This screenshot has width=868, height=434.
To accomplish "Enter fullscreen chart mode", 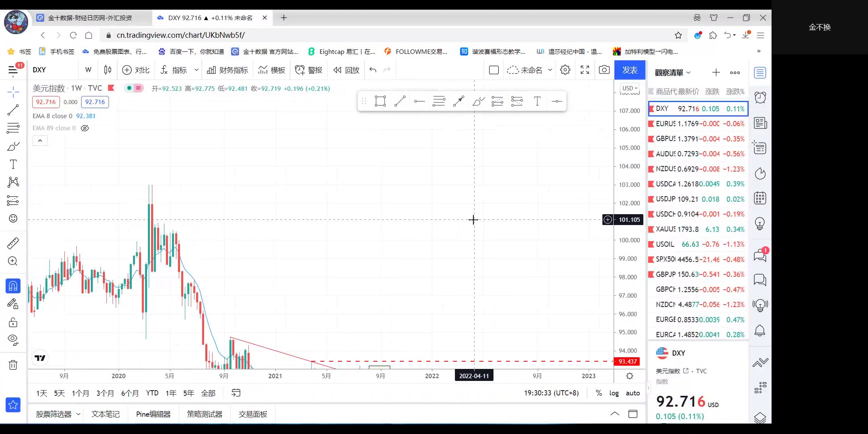I will 585,70.
